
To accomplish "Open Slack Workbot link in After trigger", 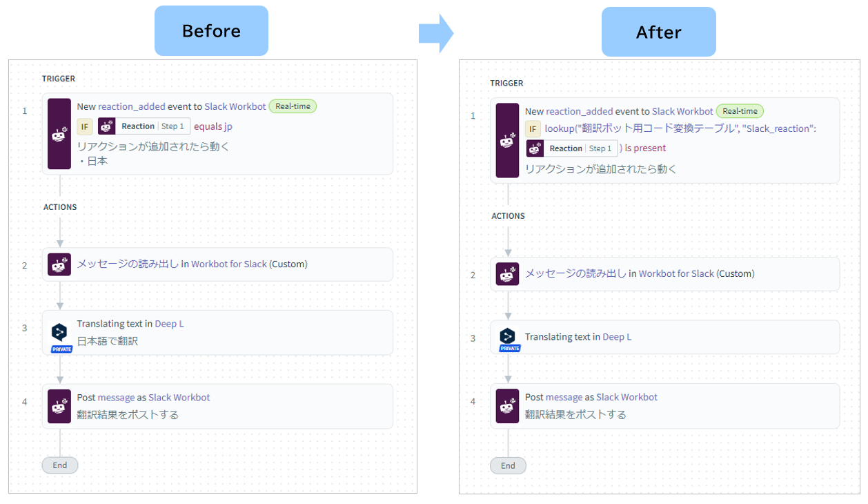I will pyautogui.click(x=682, y=111).
